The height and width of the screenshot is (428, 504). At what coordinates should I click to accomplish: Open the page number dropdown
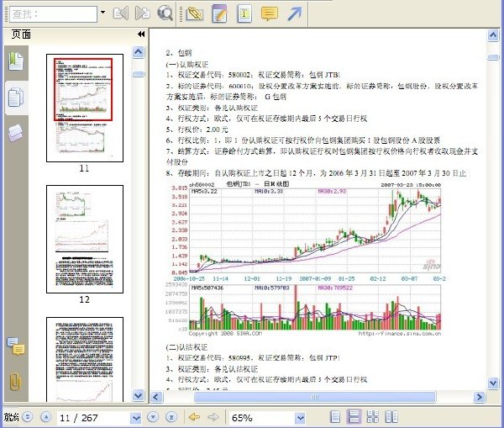click(x=136, y=418)
